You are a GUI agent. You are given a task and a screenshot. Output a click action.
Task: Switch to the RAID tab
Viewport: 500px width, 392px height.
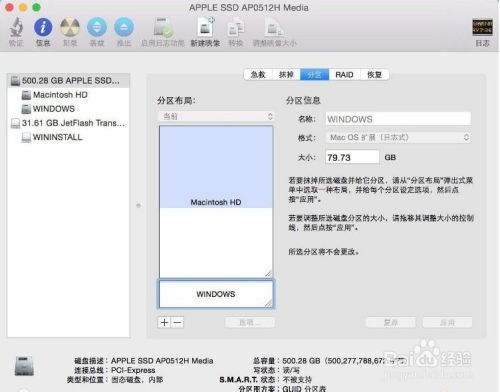pyautogui.click(x=345, y=75)
